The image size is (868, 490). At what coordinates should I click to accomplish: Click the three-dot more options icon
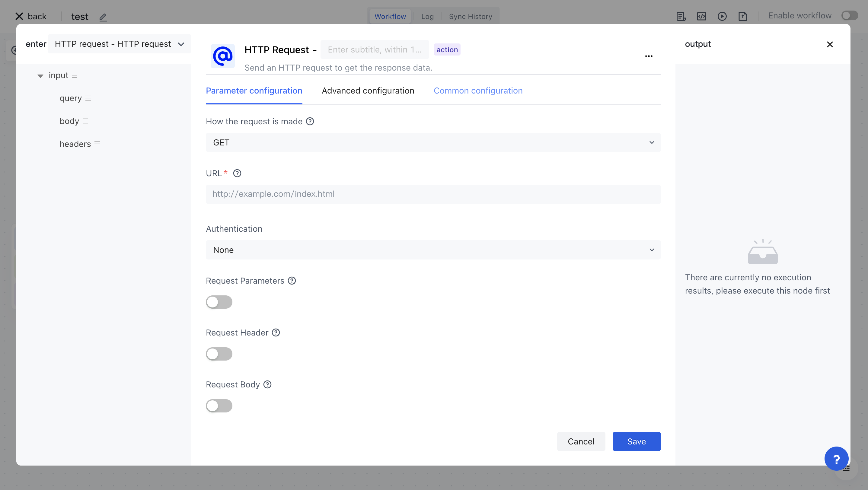click(x=649, y=56)
